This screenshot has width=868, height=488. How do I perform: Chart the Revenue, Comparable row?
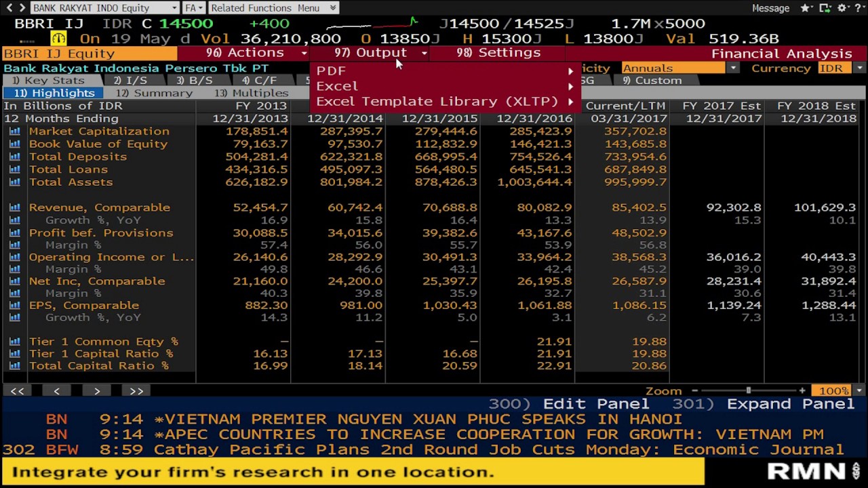14,207
